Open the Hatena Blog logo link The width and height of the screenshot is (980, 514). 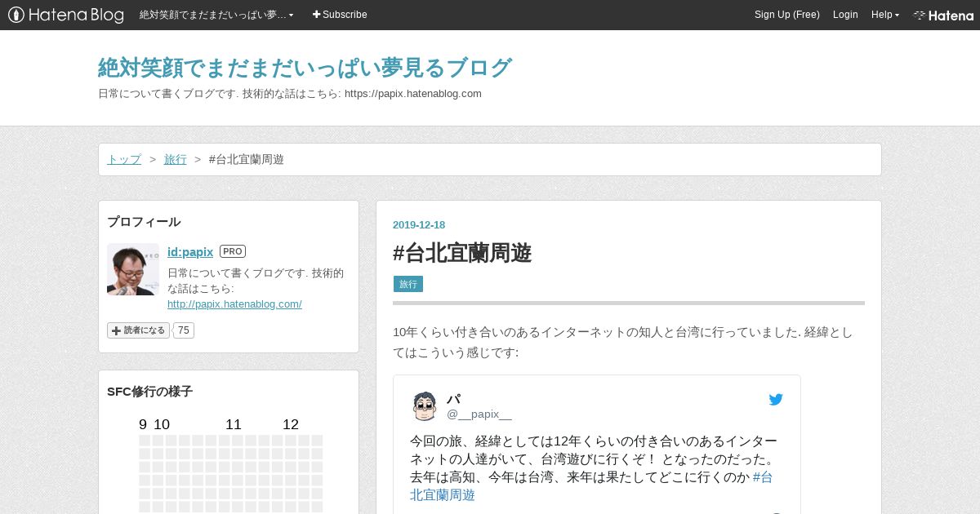[66, 15]
